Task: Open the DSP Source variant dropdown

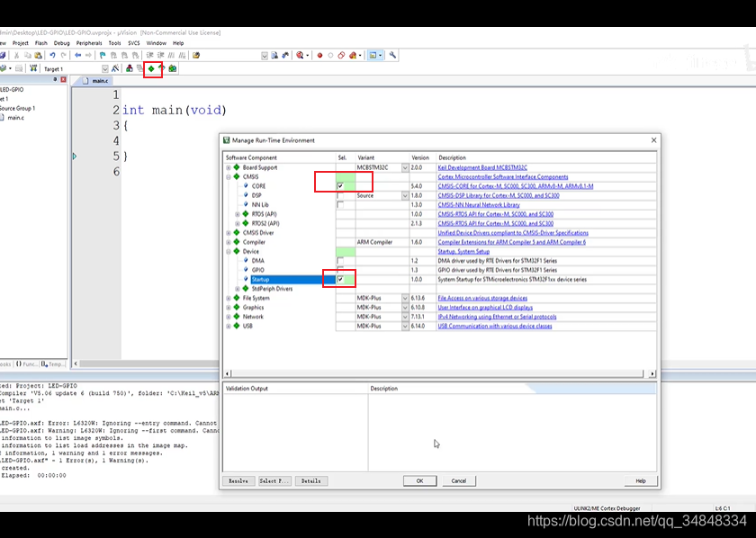Action: (405, 196)
